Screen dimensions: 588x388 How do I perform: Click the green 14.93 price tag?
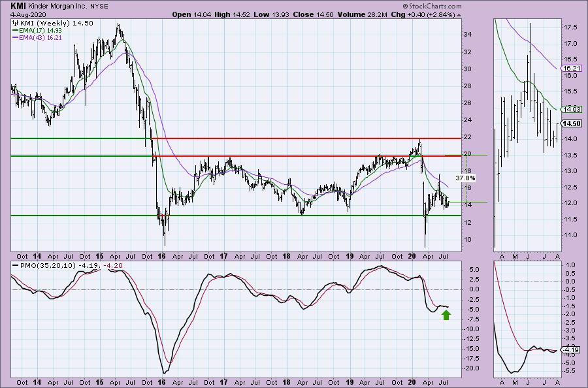[572, 110]
